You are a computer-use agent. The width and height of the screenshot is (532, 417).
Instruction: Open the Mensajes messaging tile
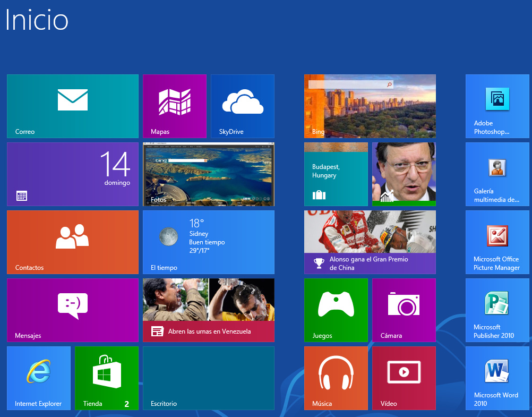73,310
